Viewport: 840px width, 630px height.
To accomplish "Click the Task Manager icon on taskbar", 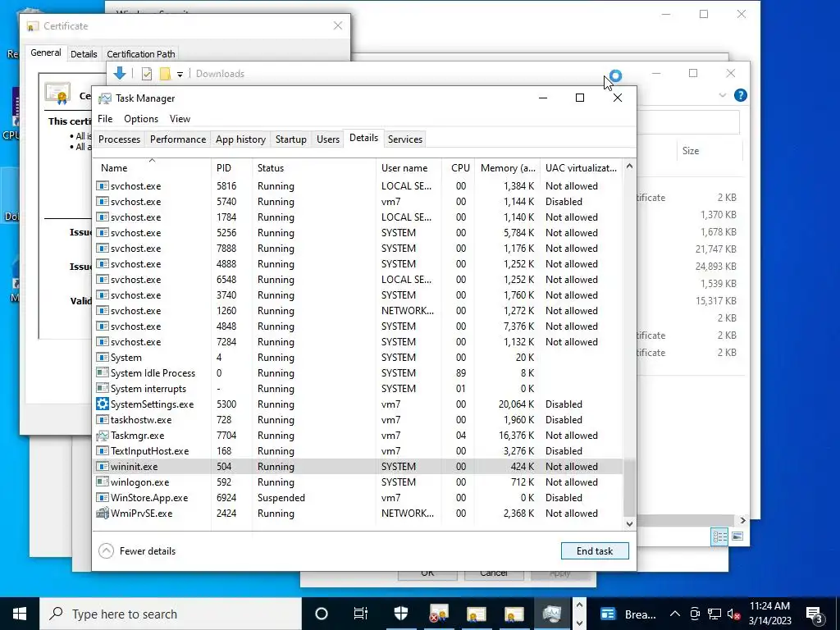I will (551, 614).
